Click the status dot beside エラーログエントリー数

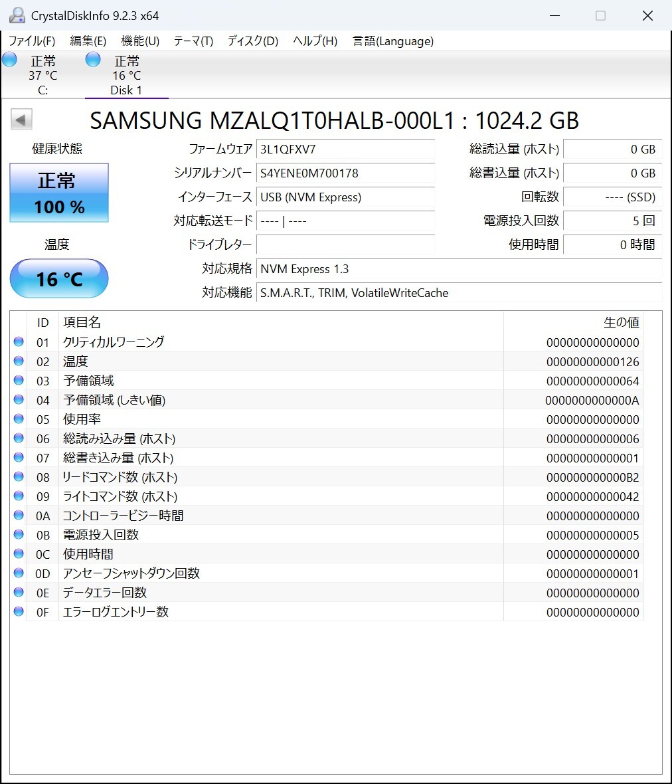tap(19, 611)
